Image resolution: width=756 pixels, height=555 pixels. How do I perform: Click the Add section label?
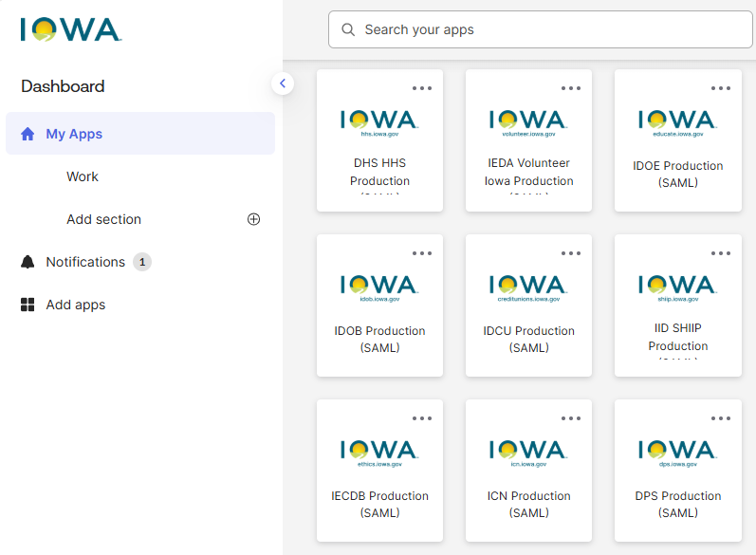103,219
